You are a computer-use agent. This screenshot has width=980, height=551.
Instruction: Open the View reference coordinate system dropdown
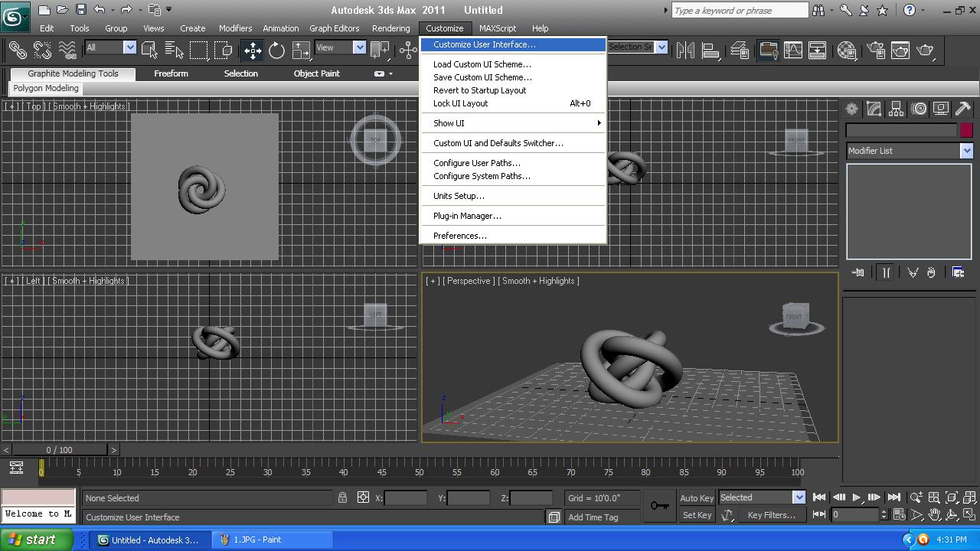click(358, 47)
